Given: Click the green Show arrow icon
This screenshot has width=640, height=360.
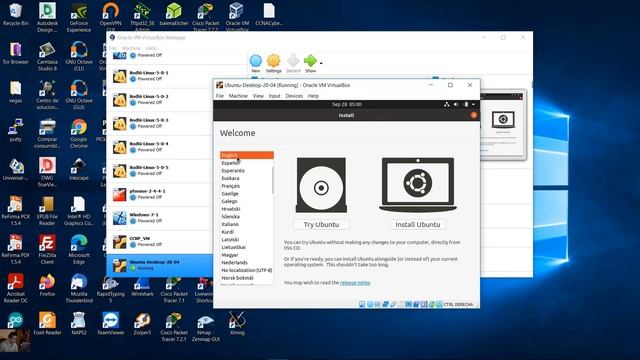Looking at the screenshot, I should (x=310, y=61).
